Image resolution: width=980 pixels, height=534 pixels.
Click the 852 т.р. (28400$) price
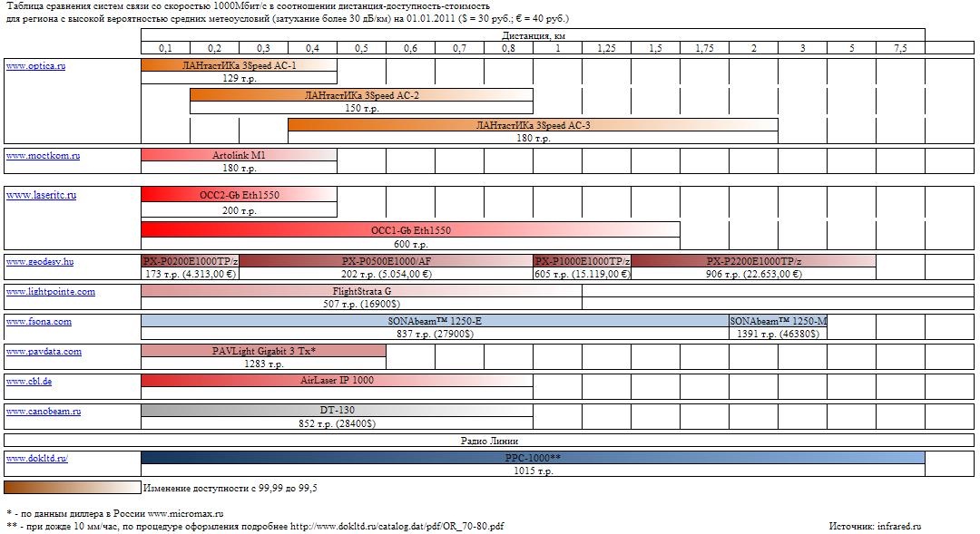(x=337, y=423)
